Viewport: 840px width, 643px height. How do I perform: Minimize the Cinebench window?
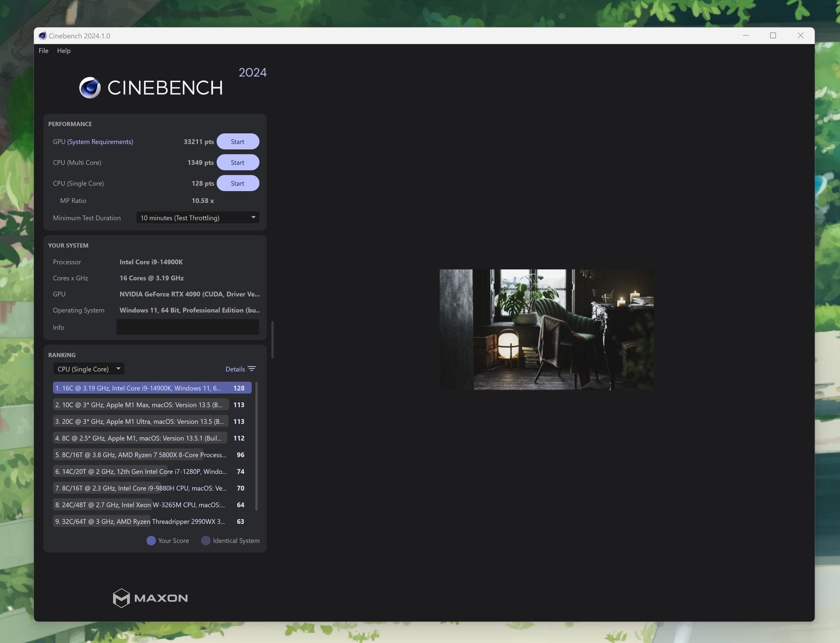pyautogui.click(x=746, y=36)
